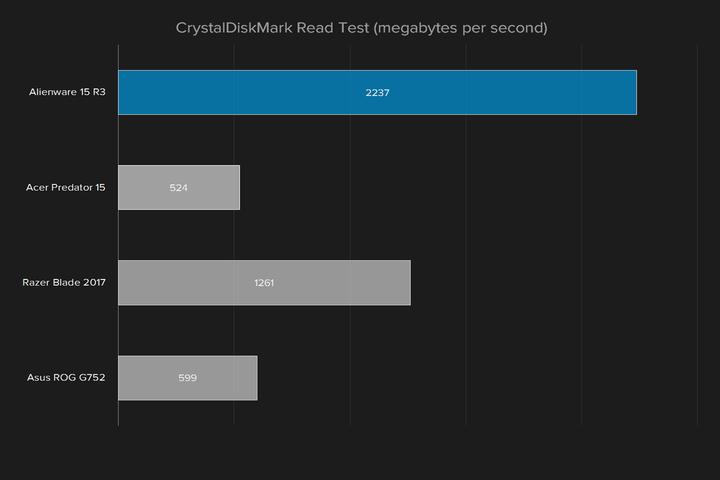This screenshot has height=480, width=720.
Task: Click the 1261 data value
Action: [264, 283]
